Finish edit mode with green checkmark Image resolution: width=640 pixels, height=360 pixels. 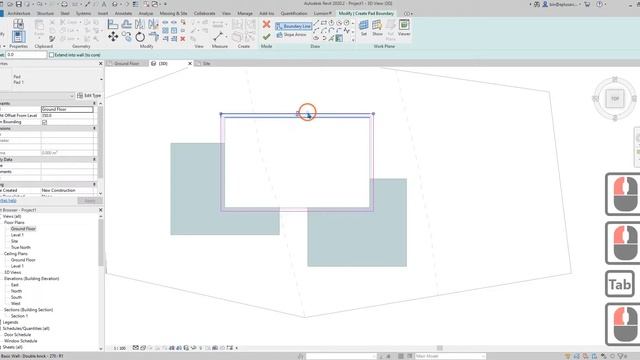coord(267,37)
